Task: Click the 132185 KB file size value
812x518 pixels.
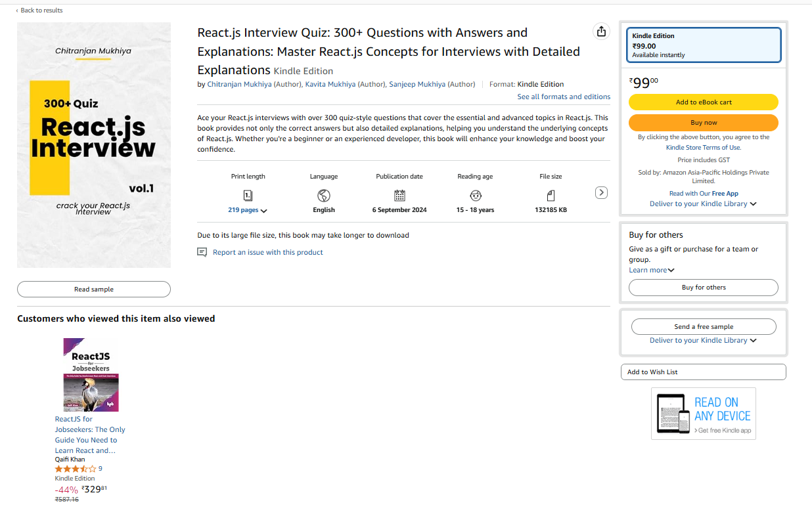Action: pos(551,210)
